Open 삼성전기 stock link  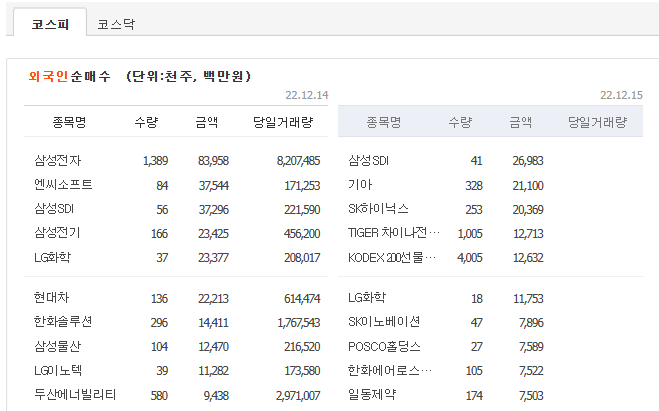tap(57, 232)
